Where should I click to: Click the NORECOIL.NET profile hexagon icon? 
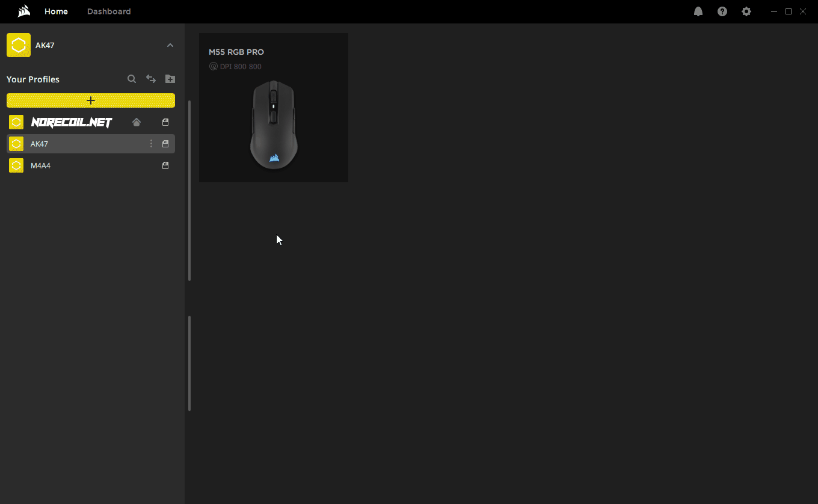coord(16,122)
